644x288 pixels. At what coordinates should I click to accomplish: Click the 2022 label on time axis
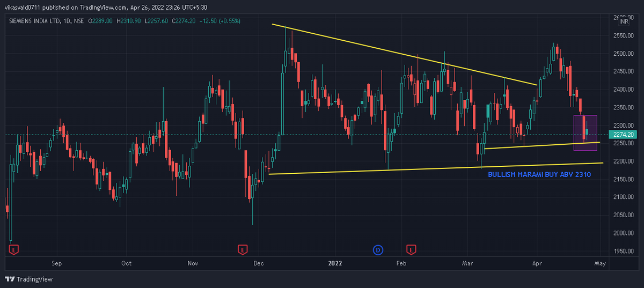coord(334,263)
